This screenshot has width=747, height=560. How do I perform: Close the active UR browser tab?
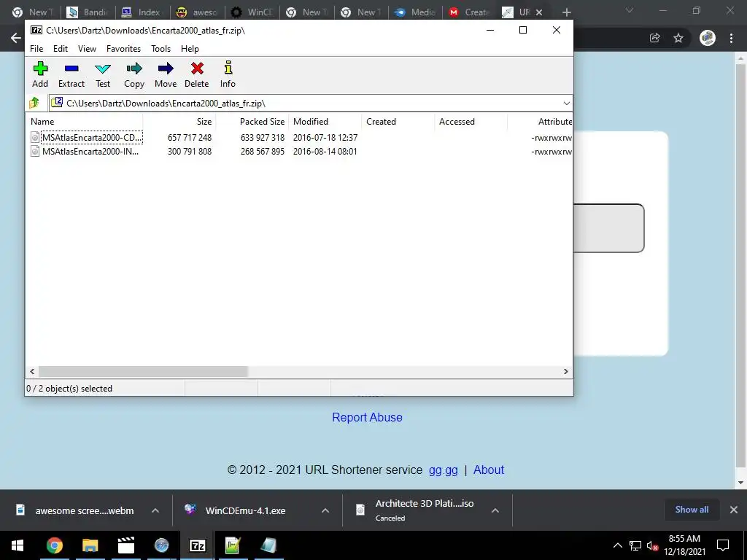tap(539, 12)
